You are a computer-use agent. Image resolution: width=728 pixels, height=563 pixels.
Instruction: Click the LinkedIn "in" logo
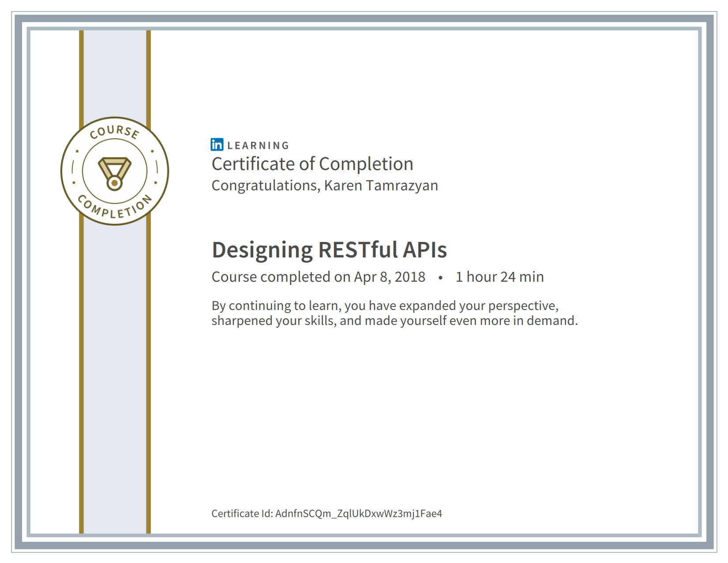click(217, 145)
